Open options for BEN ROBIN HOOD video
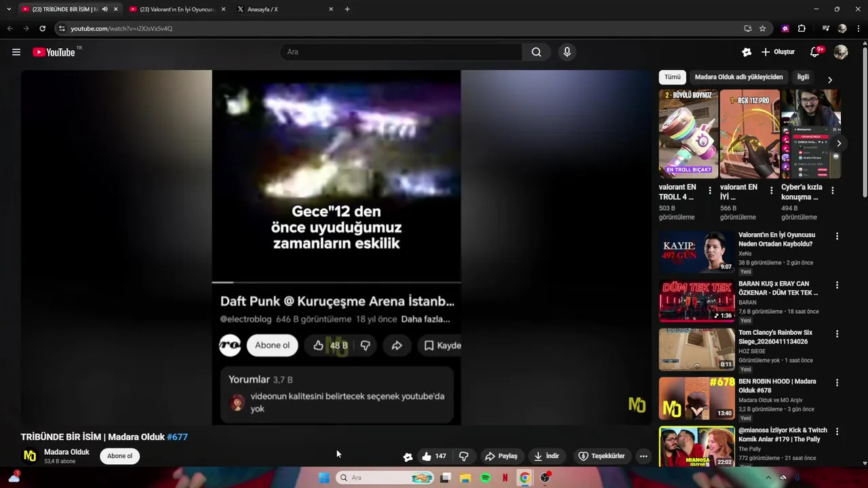 (837, 383)
